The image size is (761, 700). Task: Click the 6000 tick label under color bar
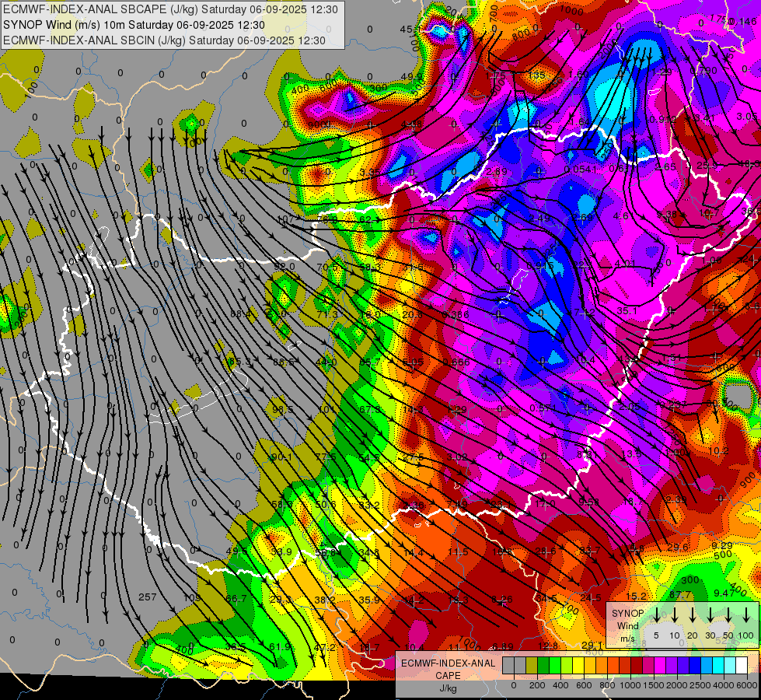pos(748,685)
